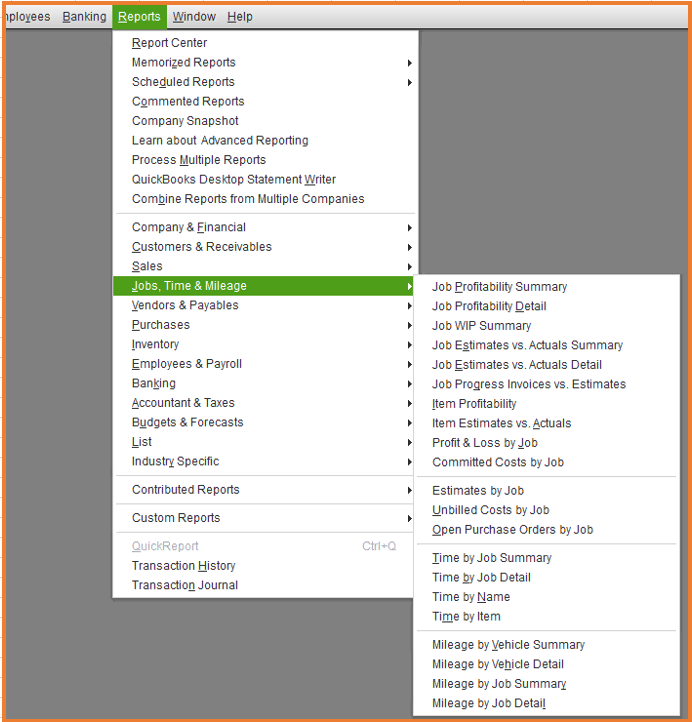
Task: Open Item Estimates vs. Actuals report
Action: pos(547,423)
